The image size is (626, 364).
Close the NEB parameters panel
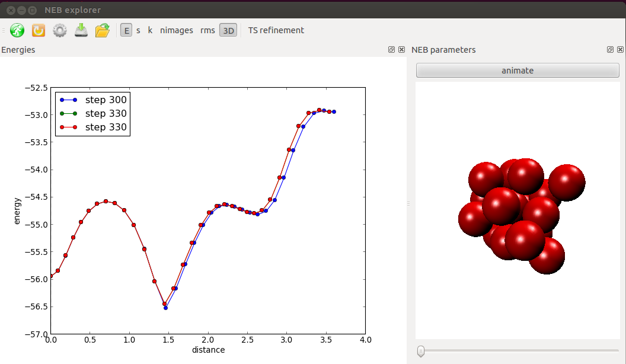(619, 50)
